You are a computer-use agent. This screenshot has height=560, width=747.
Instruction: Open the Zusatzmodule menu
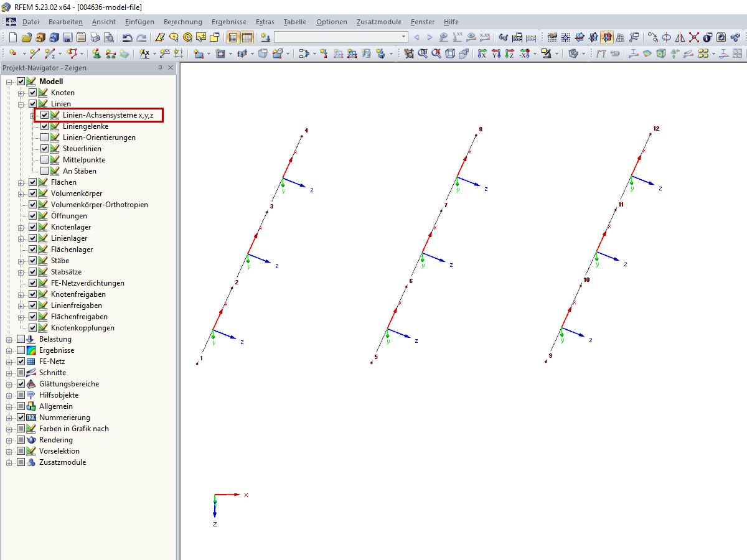(x=379, y=22)
